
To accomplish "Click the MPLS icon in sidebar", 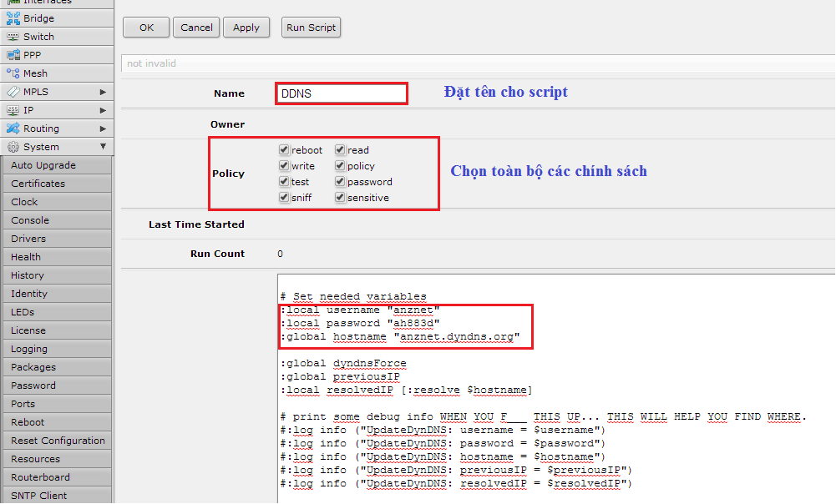I will coord(13,92).
